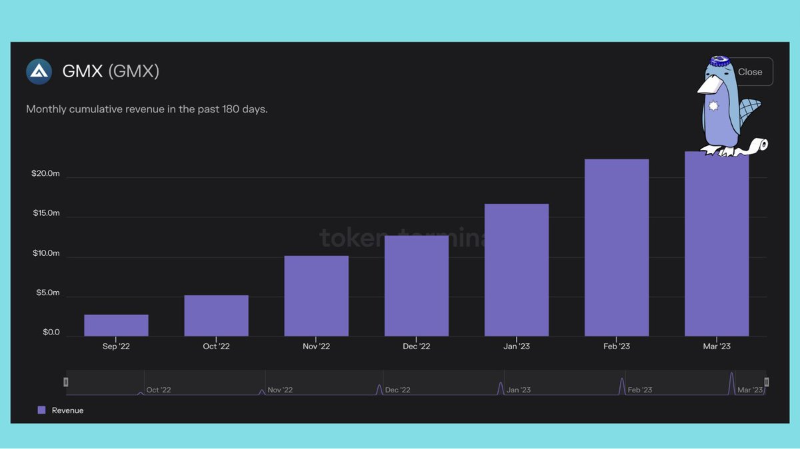Select the Dec '22 revenue bar
Screen dimensions: 800x449
pos(416,285)
